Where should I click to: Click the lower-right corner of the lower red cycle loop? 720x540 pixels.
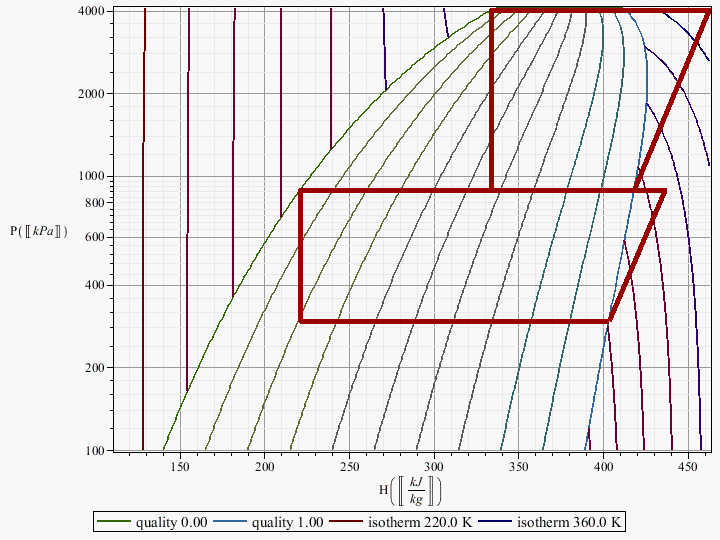click(x=609, y=321)
